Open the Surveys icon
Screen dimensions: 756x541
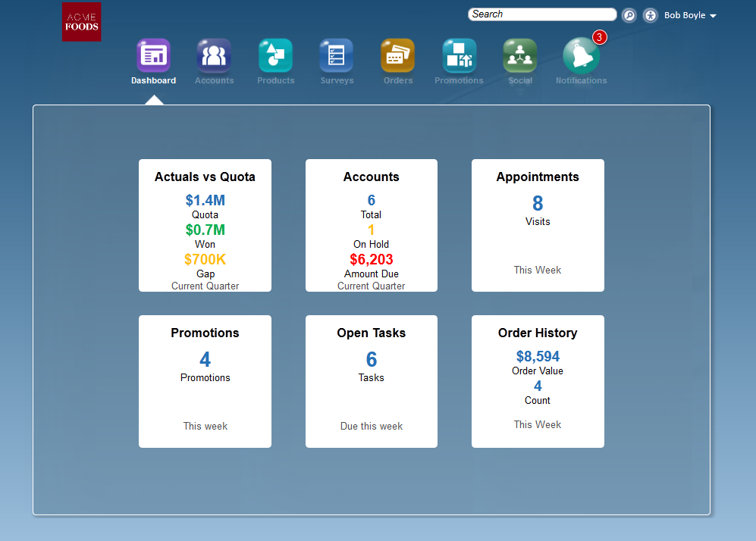click(x=337, y=55)
